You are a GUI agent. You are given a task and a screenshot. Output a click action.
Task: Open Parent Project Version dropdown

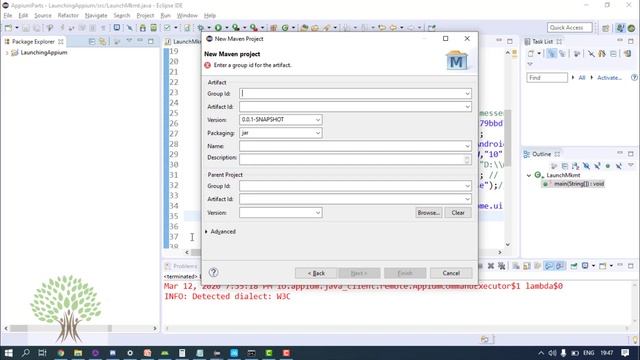pyautogui.click(x=318, y=213)
